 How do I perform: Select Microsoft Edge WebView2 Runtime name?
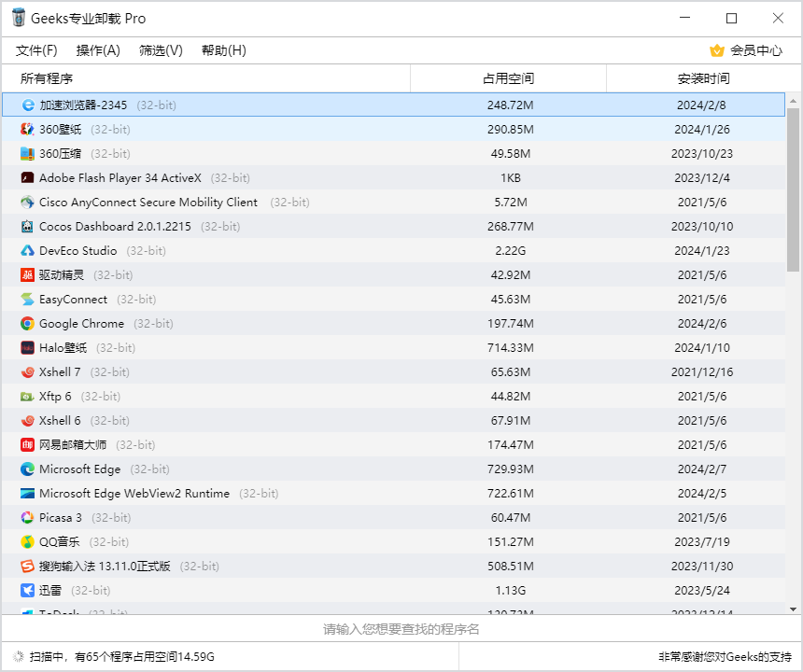coord(134,494)
